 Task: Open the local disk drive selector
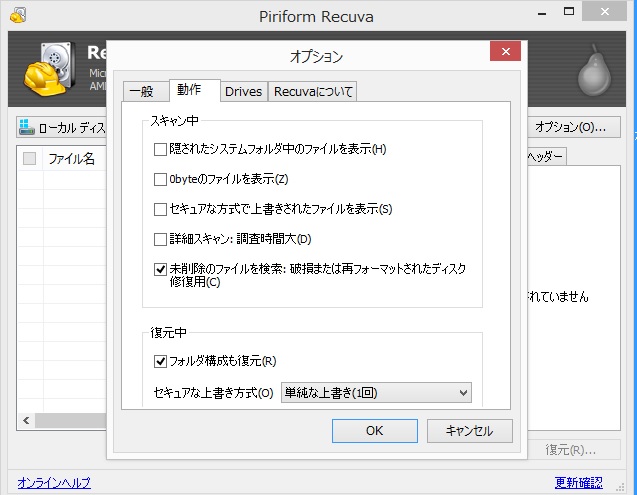61,128
